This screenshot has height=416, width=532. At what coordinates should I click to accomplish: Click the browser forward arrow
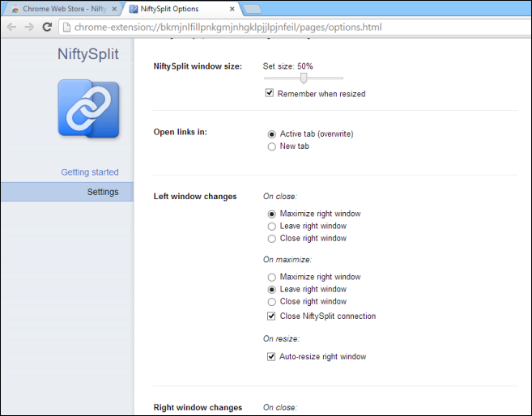(29, 28)
